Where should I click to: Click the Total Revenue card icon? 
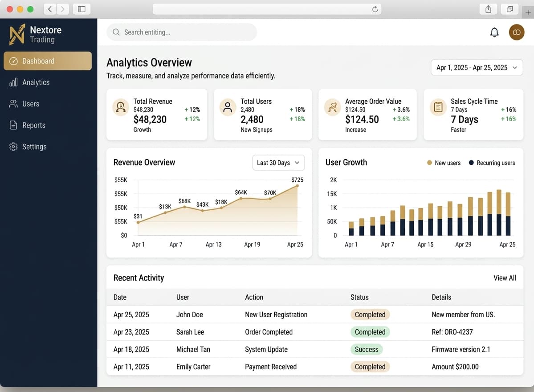tap(121, 107)
